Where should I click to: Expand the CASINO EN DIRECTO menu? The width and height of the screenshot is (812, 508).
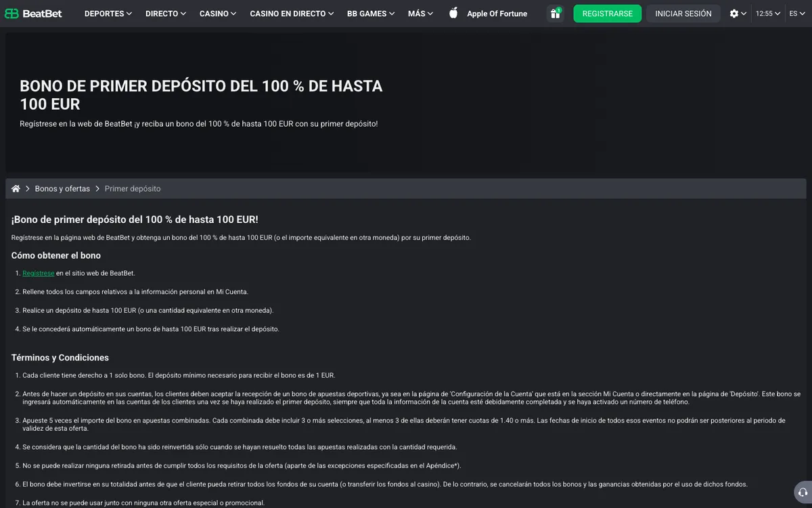pyautogui.click(x=292, y=14)
